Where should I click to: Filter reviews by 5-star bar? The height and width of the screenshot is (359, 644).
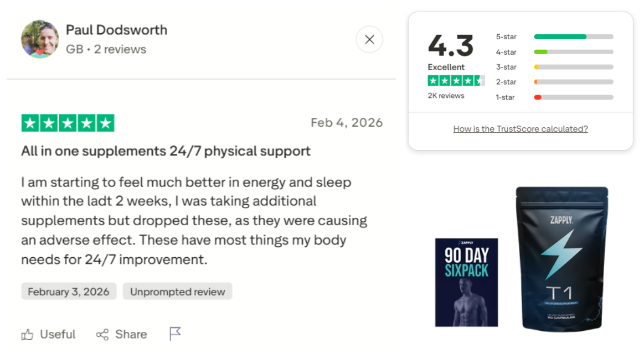tap(573, 37)
